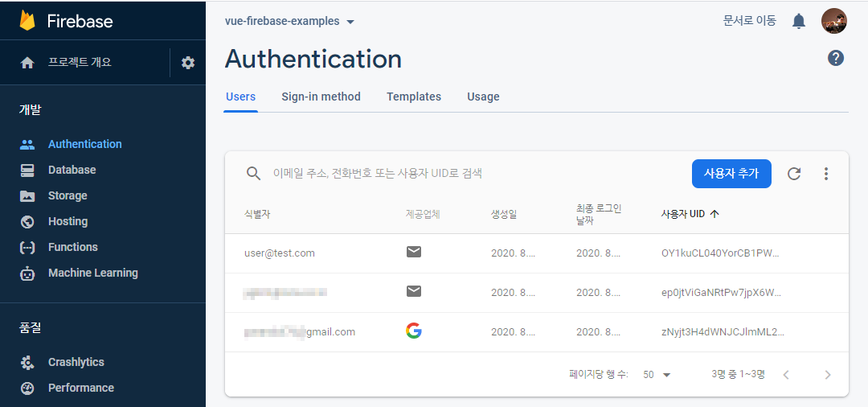Click the 페이지당 행 수 label
868x407 pixels.
pyautogui.click(x=599, y=374)
